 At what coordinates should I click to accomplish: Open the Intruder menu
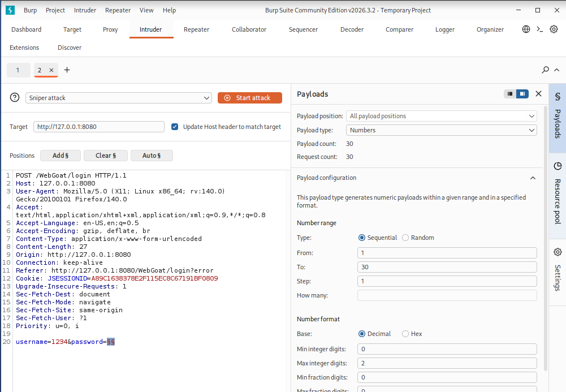point(85,10)
